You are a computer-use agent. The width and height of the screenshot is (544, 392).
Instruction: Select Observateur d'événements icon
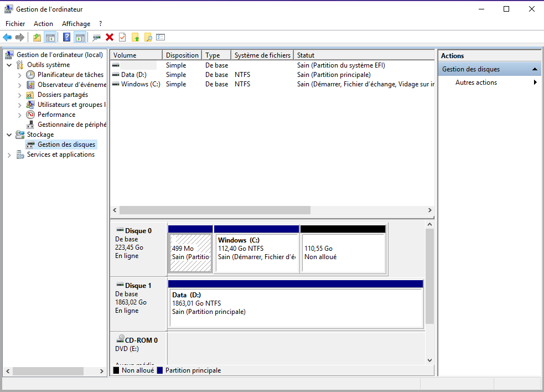(x=30, y=85)
